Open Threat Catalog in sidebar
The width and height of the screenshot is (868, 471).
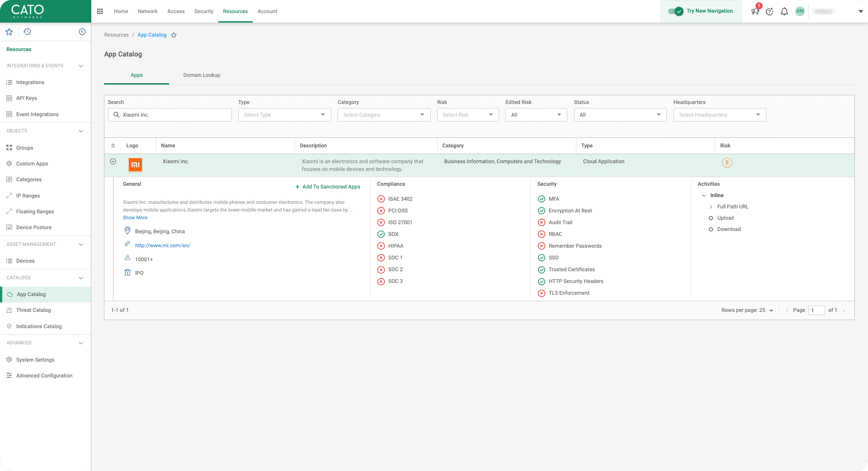tap(33, 310)
